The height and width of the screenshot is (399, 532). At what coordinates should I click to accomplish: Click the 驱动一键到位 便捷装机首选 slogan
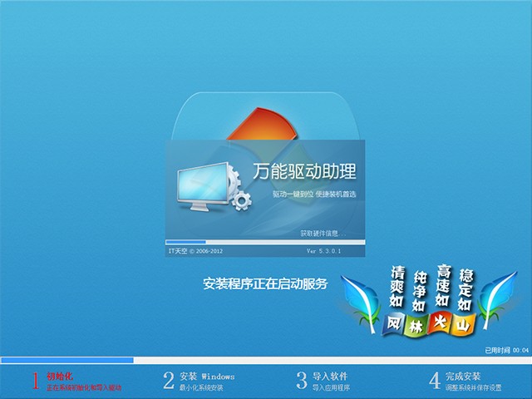(314, 194)
